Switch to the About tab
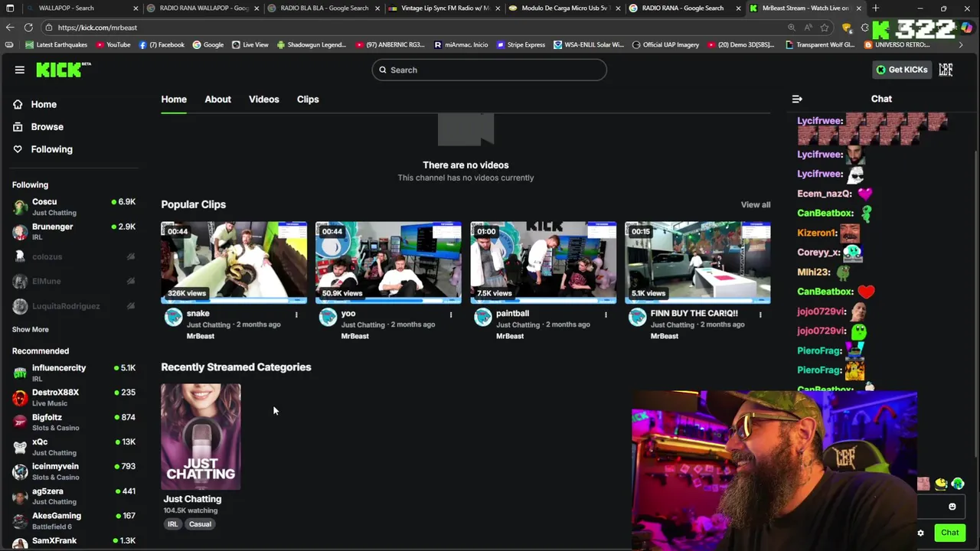 click(217, 99)
